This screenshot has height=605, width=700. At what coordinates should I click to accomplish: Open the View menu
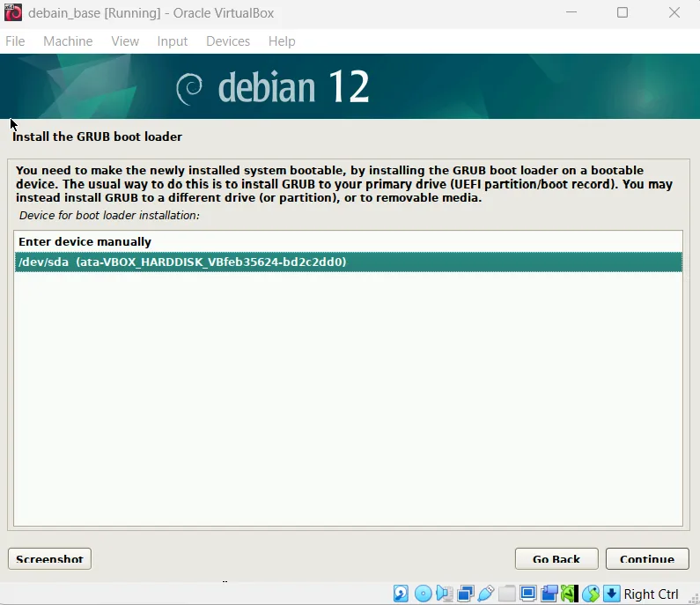[125, 41]
